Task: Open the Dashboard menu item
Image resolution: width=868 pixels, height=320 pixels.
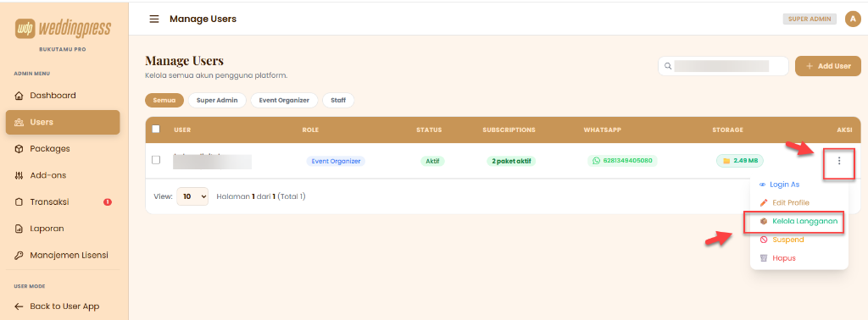Action: point(63,95)
